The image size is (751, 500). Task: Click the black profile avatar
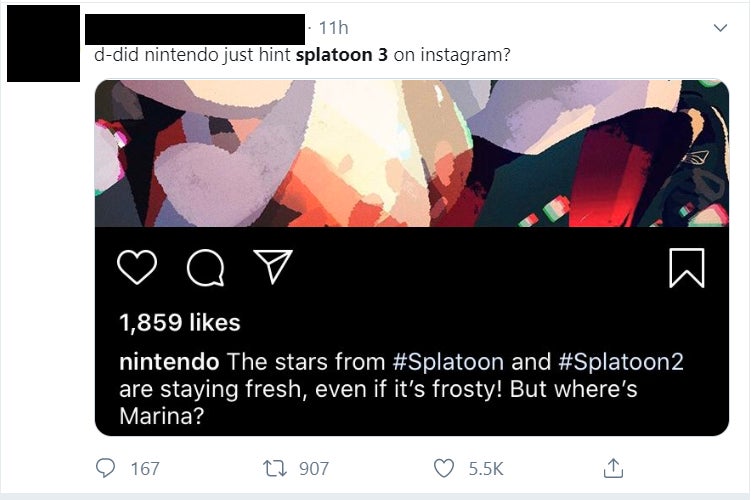(x=43, y=43)
